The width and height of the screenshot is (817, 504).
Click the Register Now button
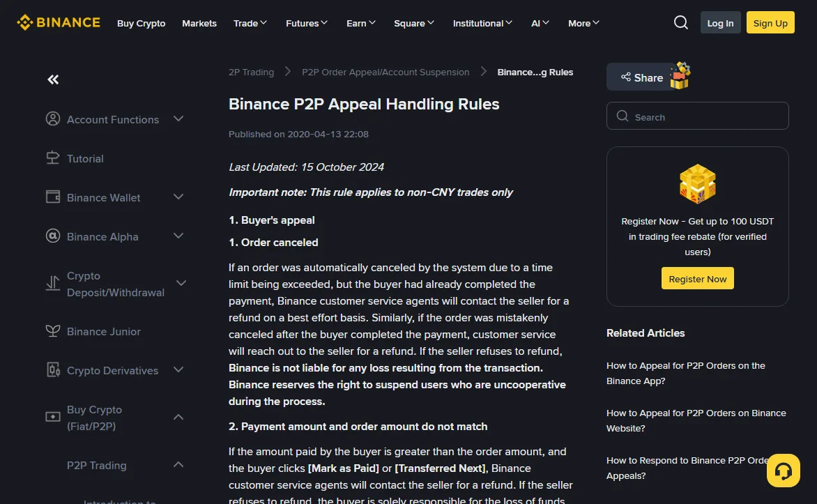pos(697,278)
